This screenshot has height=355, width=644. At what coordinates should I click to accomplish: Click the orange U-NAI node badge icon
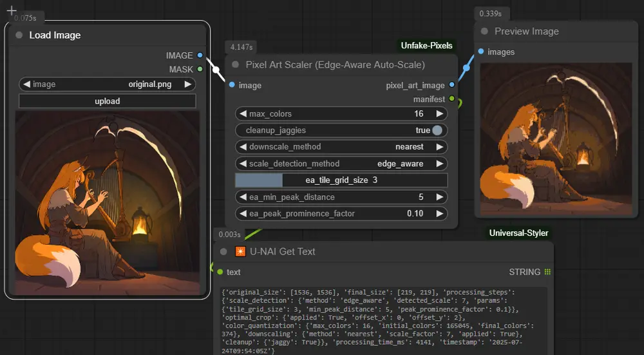click(240, 251)
